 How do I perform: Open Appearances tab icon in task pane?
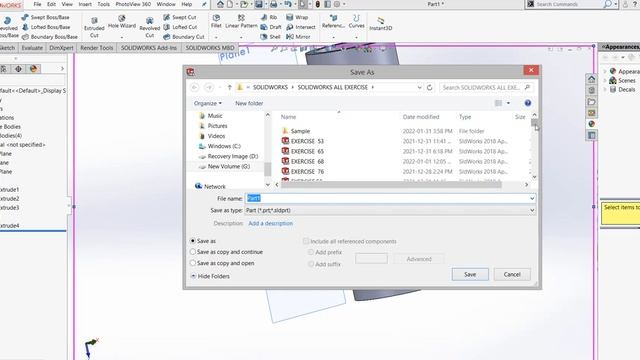pos(591,124)
